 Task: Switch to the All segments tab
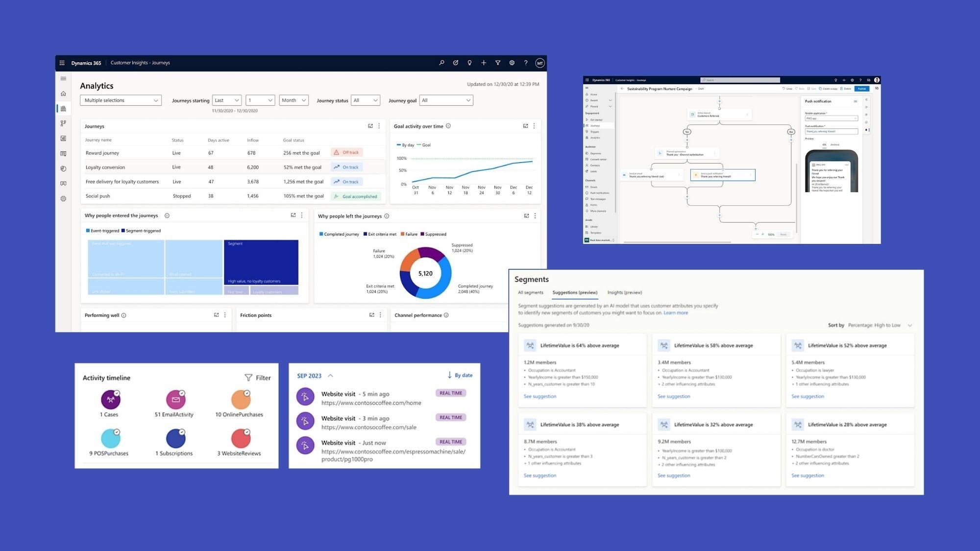point(531,292)
